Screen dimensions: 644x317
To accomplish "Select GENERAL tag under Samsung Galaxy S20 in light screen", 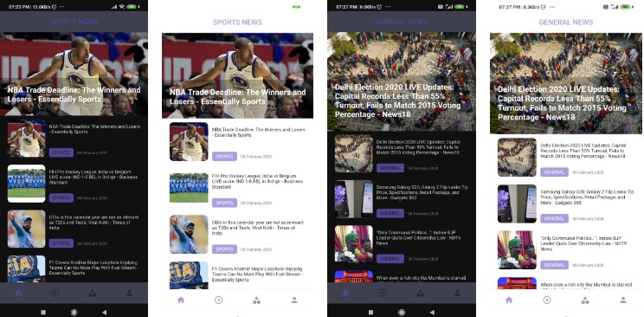I will [x=554, y=218].
